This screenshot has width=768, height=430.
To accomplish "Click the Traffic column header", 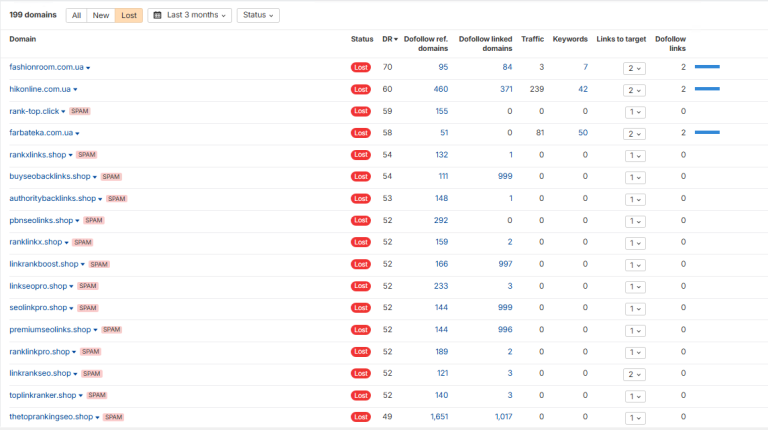I will tap(532, 39).
